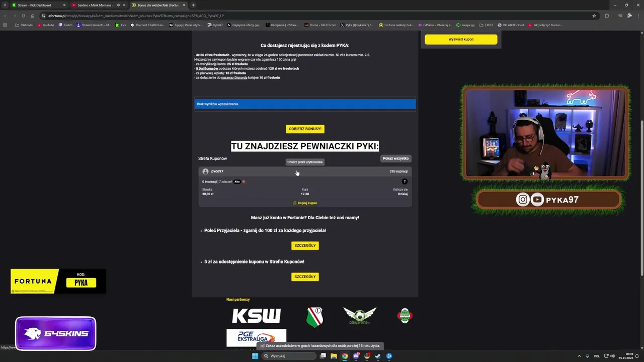Open the Pyka97 bookmark folder

[x=214, y=25]
